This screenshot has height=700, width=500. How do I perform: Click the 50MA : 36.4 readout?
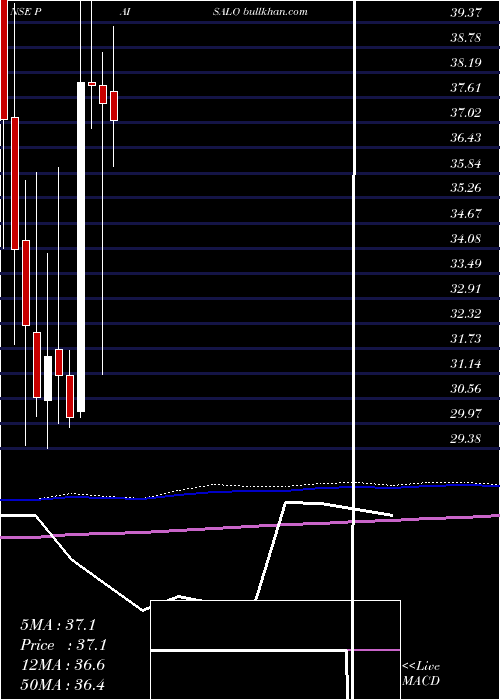click(62, 684)
